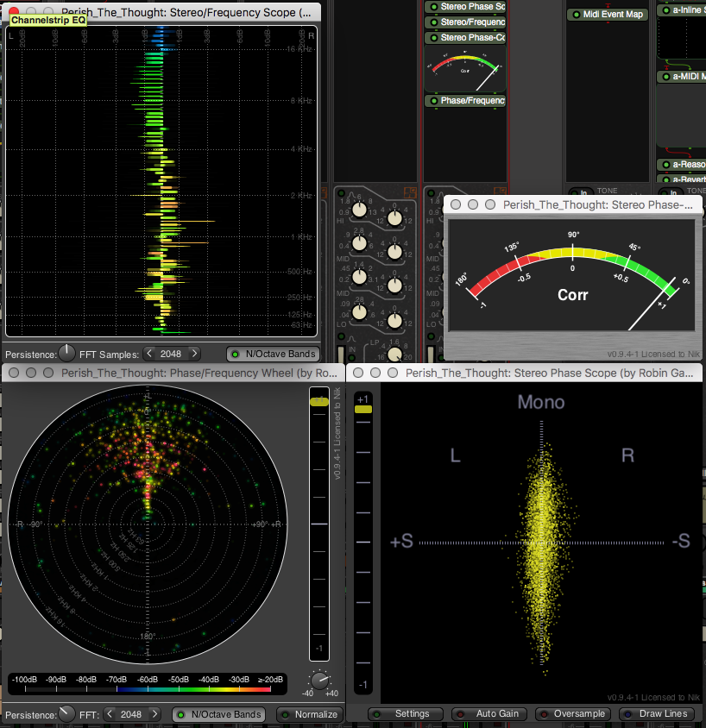Toggle the a-MIDI Monitor plugin enable LED
This screenshot has width=706, height=728.
click(665, 77)
